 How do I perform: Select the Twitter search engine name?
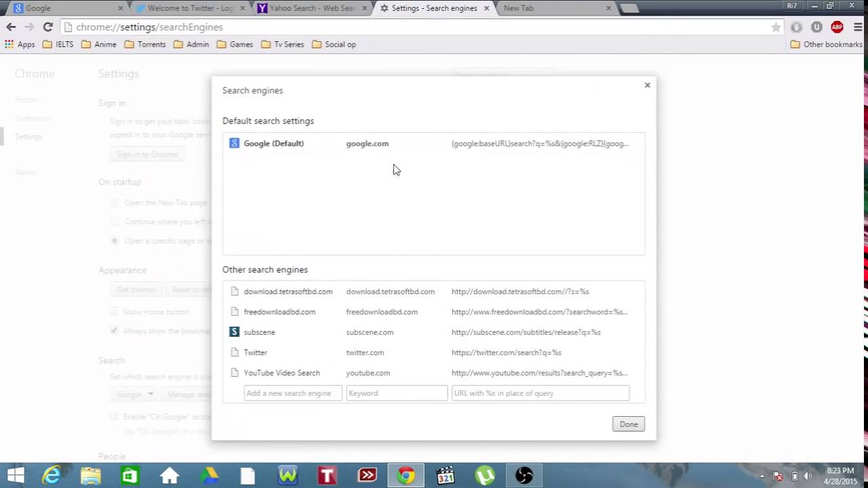[256, 352]
